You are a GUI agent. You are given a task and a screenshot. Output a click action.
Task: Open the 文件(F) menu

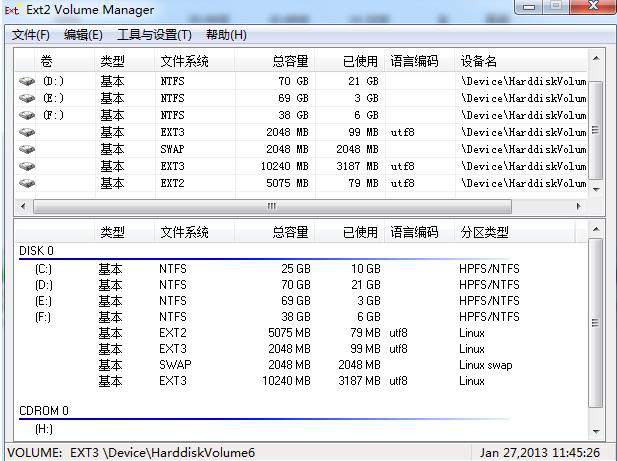[31, 35]
